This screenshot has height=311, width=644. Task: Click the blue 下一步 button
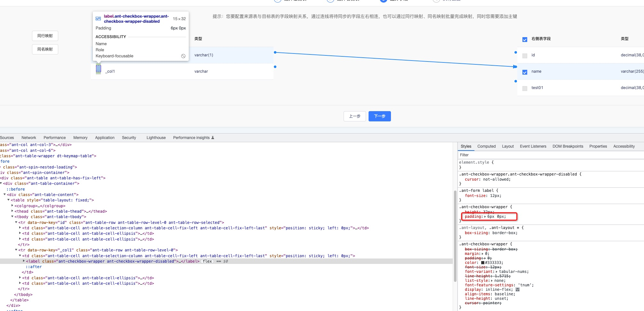click(x=379, y=116)
